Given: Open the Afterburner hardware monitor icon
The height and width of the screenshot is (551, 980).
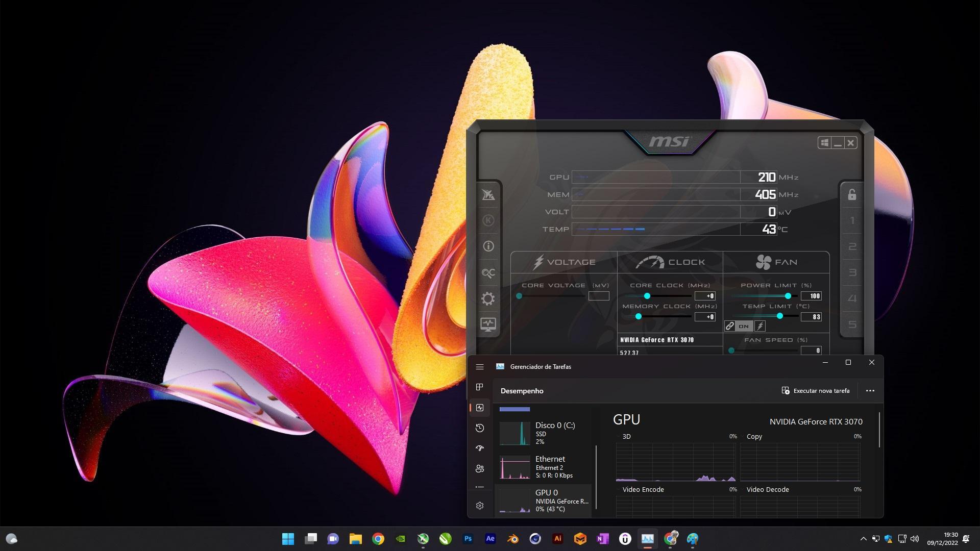Looking at the screenshot, I should click(488, 324).
